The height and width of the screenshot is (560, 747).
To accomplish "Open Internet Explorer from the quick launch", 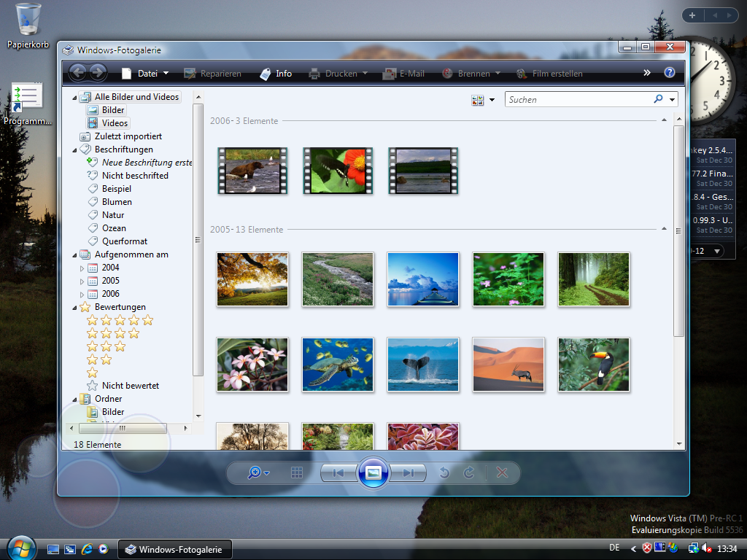I will pos(88,549).
